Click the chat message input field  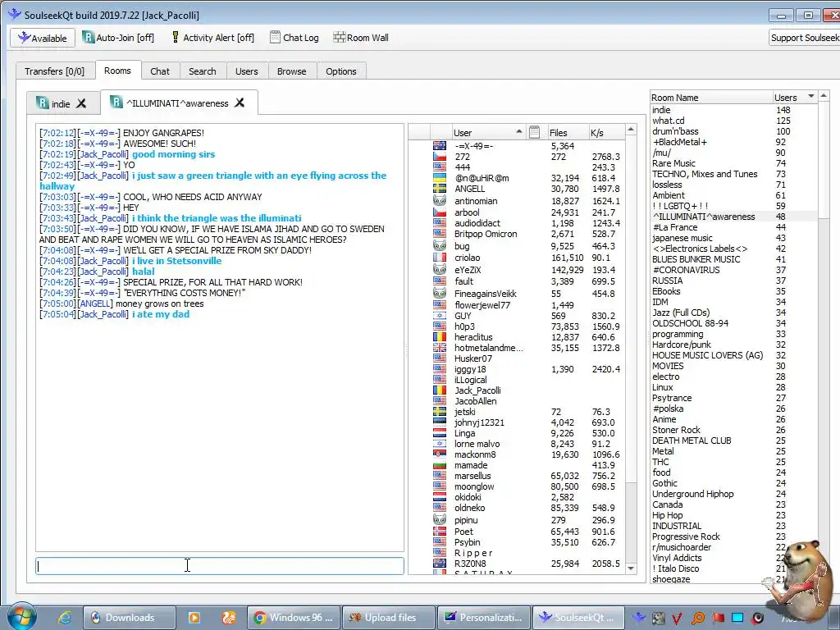click(x=220, y=566)
